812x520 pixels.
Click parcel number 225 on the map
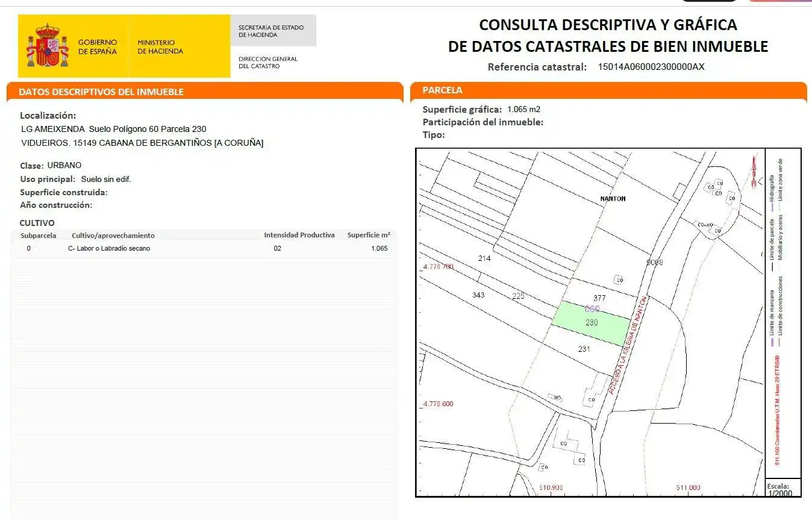[x=517, y=295]
